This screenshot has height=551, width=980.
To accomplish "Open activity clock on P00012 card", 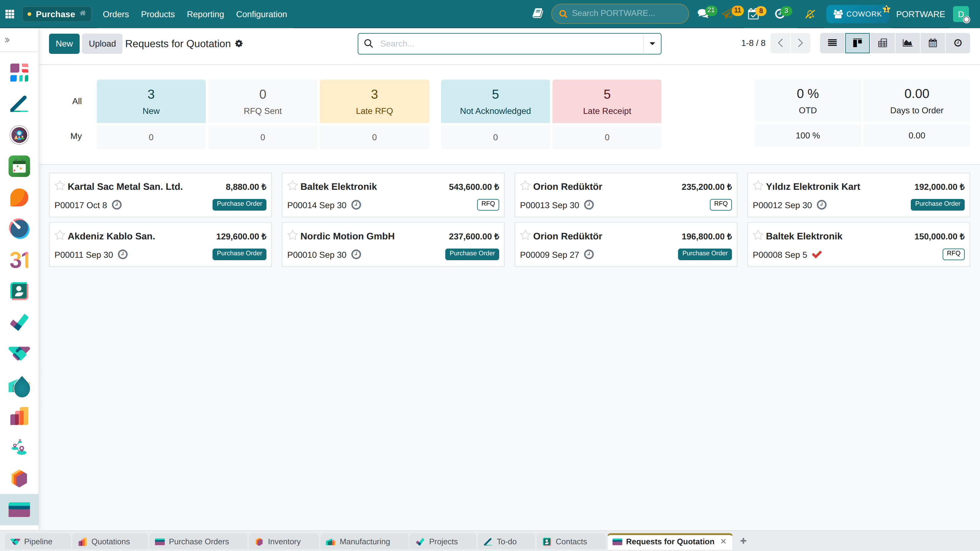I will pos(822,205).
